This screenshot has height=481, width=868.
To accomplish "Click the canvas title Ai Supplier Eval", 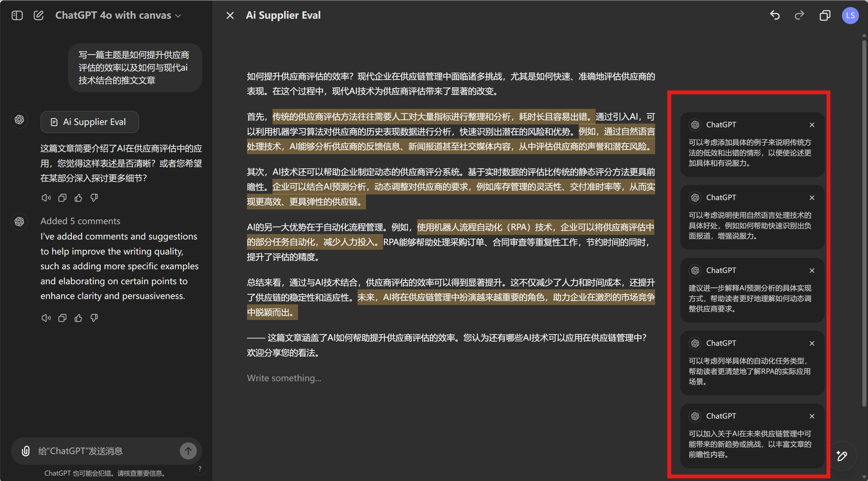I will [283, 15].
